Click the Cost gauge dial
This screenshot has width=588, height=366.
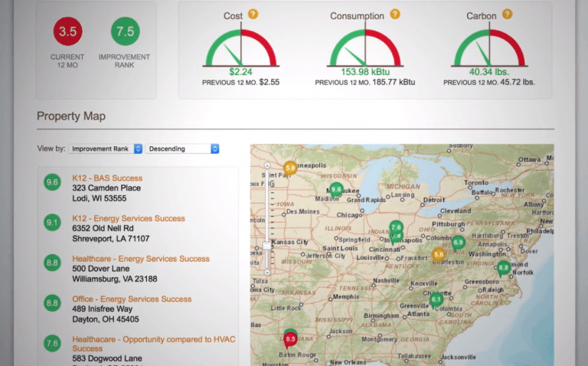(240, 47)
